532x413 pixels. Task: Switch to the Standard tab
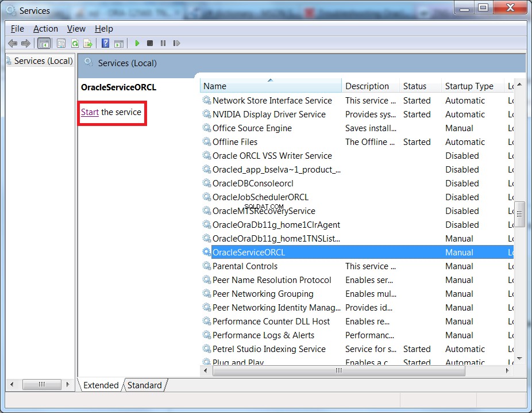145,385
